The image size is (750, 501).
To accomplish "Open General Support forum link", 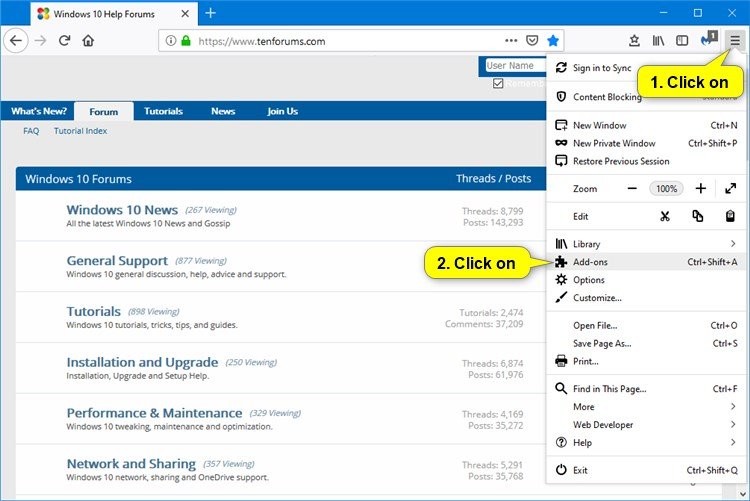I will click(117, 261).
